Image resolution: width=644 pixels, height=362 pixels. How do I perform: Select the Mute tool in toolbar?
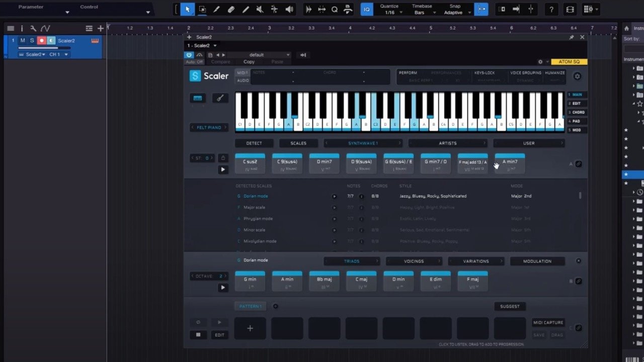(260, 9)
